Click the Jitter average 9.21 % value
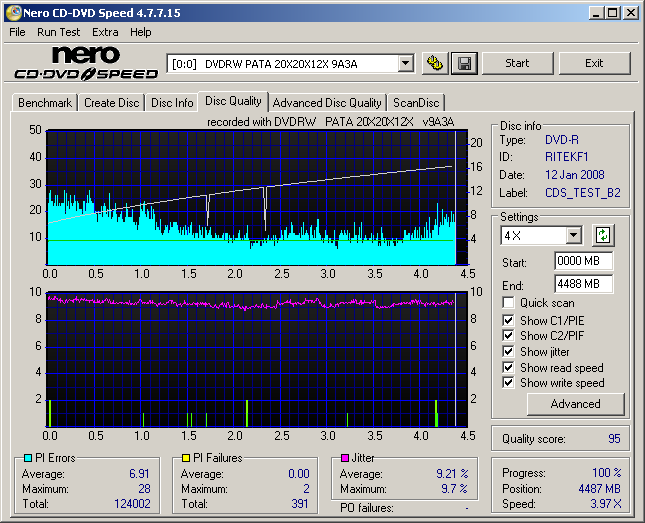The height and width of the screenshot is (523, 645). coord(452,474)
